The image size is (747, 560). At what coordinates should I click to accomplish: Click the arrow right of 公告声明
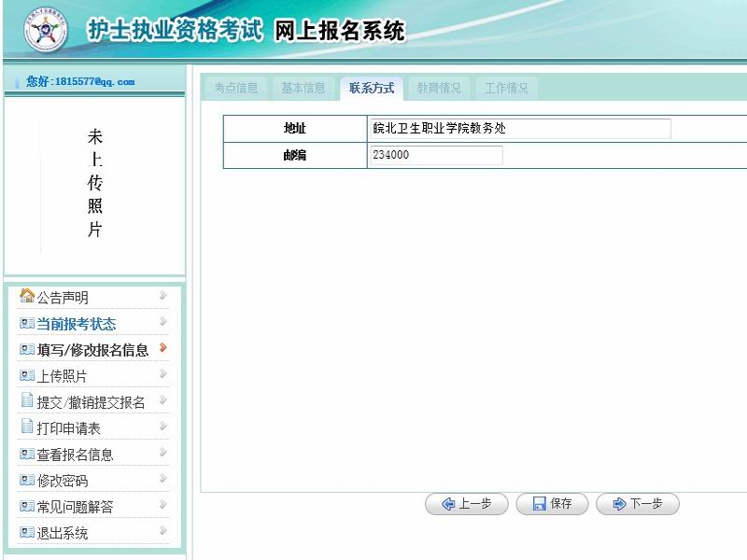[x=163, y=296]
